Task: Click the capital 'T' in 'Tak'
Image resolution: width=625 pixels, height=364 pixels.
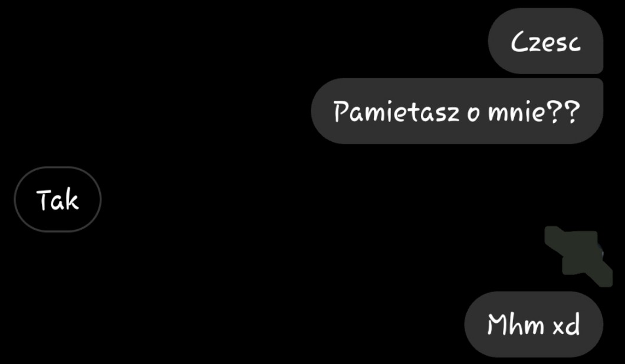Action: coord(45,199)
